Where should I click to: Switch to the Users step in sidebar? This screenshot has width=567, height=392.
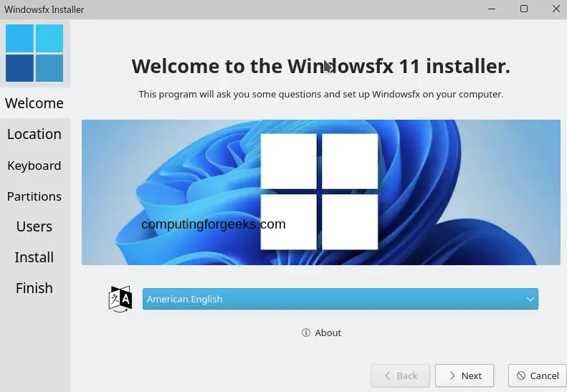click(x=34, y=226)
